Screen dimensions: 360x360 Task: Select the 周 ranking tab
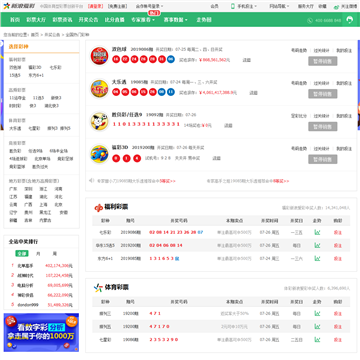pyautogui.click(x=54, y=254)
